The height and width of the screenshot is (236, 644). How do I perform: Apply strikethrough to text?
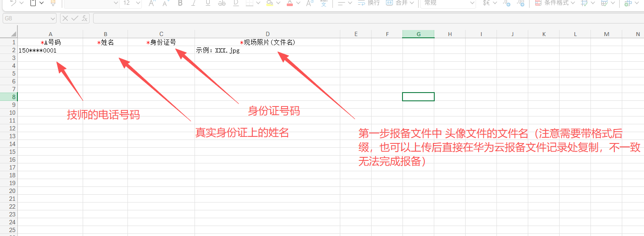point(222,3)
